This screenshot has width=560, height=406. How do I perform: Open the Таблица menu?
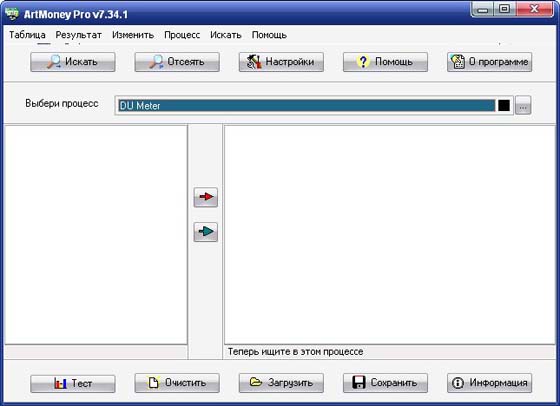click(27, 35)
